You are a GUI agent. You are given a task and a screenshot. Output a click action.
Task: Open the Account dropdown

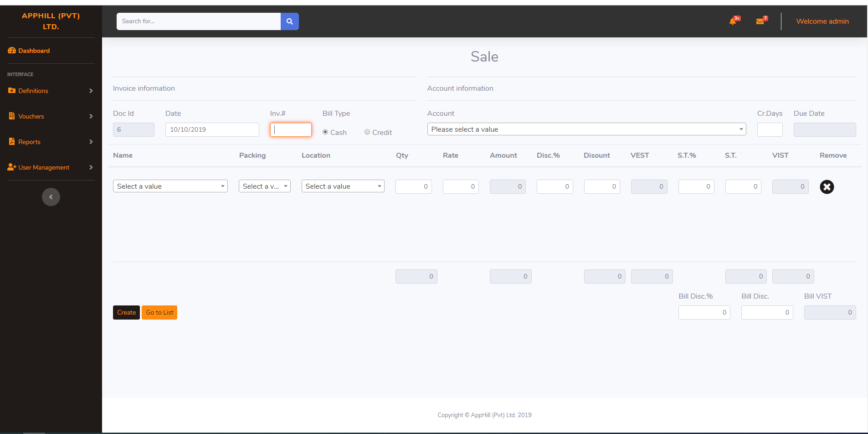pyautogui.click(x=586, y=129)
